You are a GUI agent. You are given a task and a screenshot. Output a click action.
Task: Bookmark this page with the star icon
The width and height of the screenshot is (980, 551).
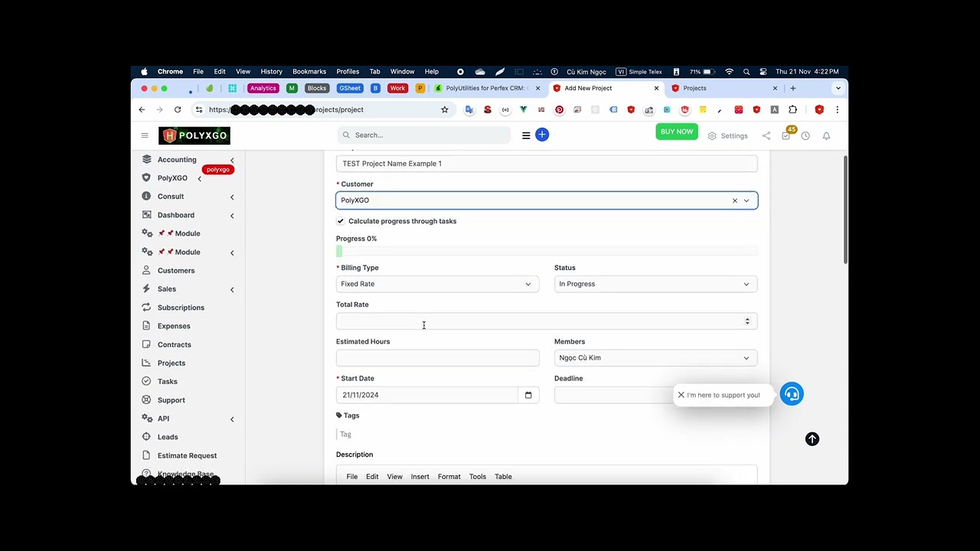444,109
